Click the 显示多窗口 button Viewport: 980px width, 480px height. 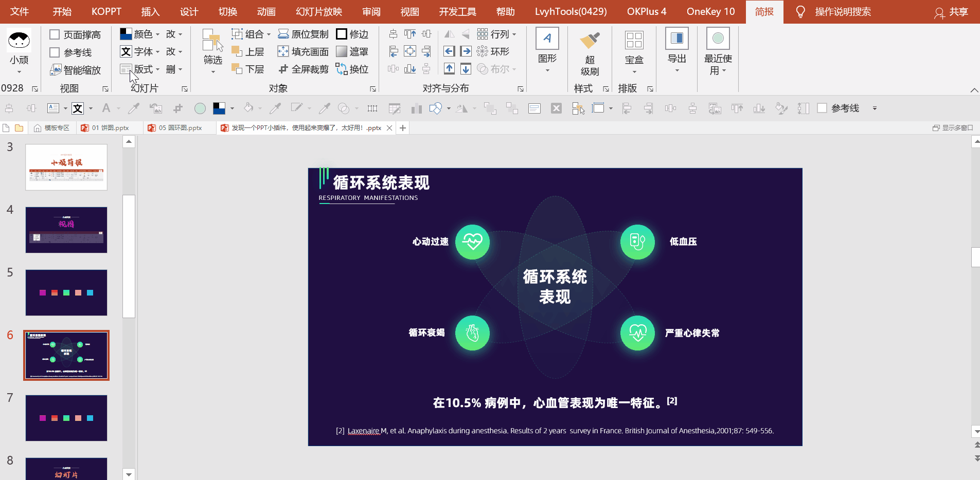pos(952,128)
